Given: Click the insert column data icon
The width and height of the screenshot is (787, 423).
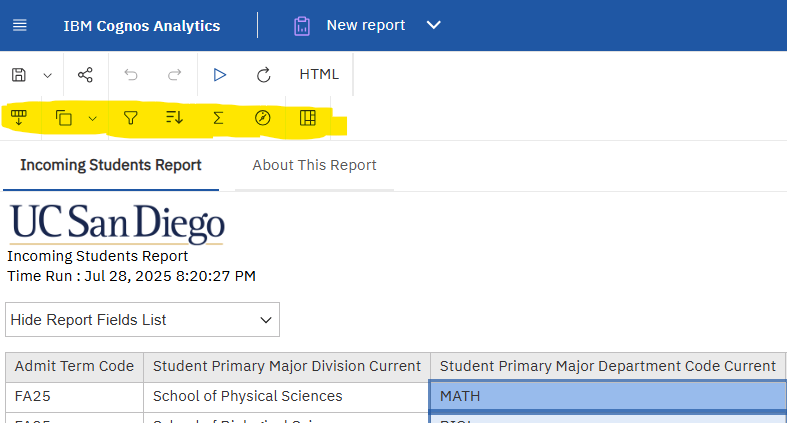Looking at the screenshot, I should click(19, 118).
